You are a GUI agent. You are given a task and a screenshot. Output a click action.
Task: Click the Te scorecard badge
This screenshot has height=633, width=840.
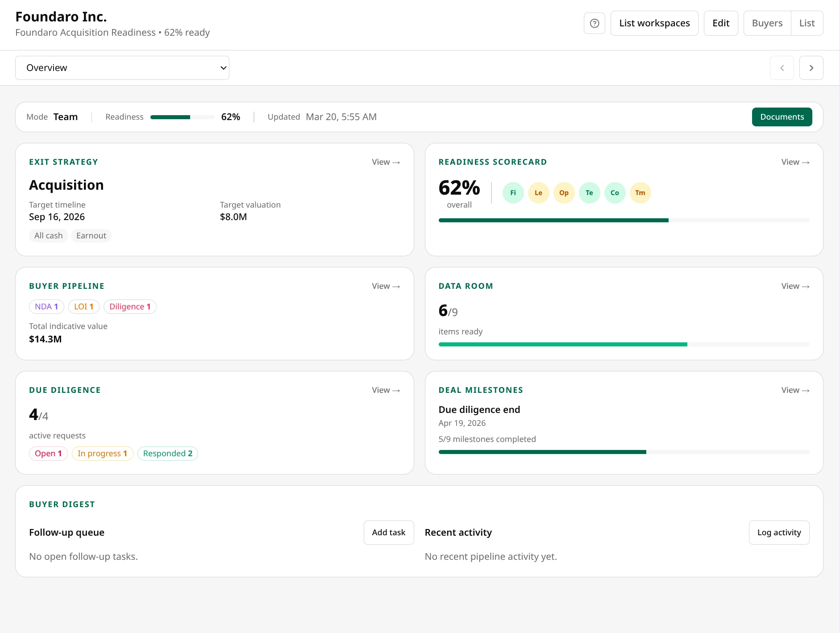click(x=589, y=192)
